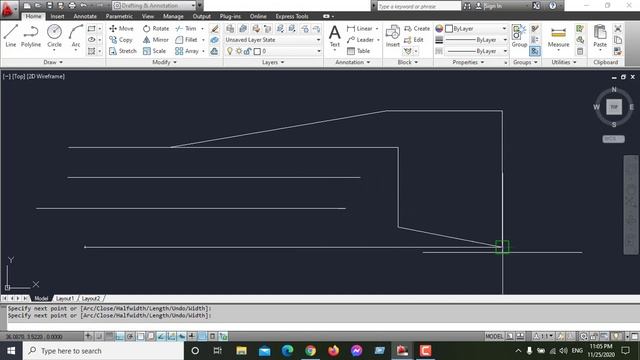Click the TOP face of ViewCube
Screen dimensions: 640x360
pyautogui.click(x=614, y=107)
